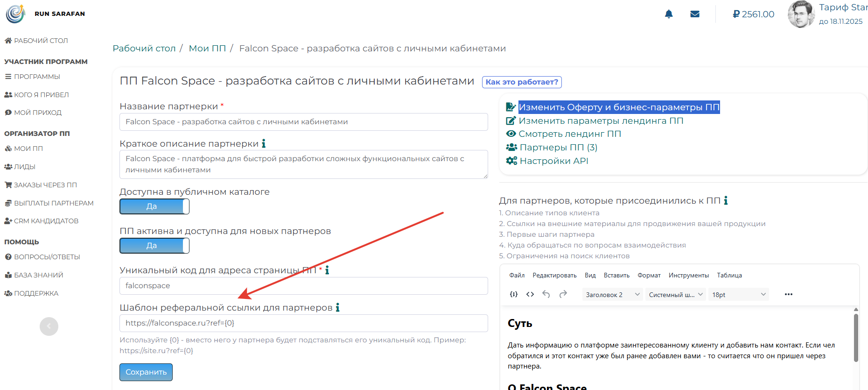Screen dimensions: 868x390
Task: Click the editor vertical scrollbar
Action: pos(856,338)
